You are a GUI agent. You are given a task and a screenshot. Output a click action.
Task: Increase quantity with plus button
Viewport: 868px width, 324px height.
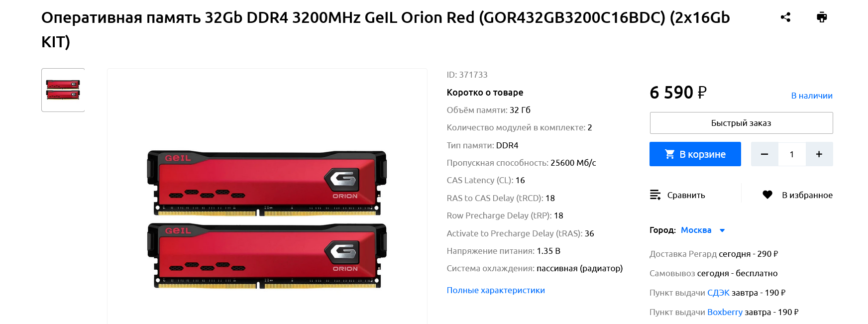(819, 154)
